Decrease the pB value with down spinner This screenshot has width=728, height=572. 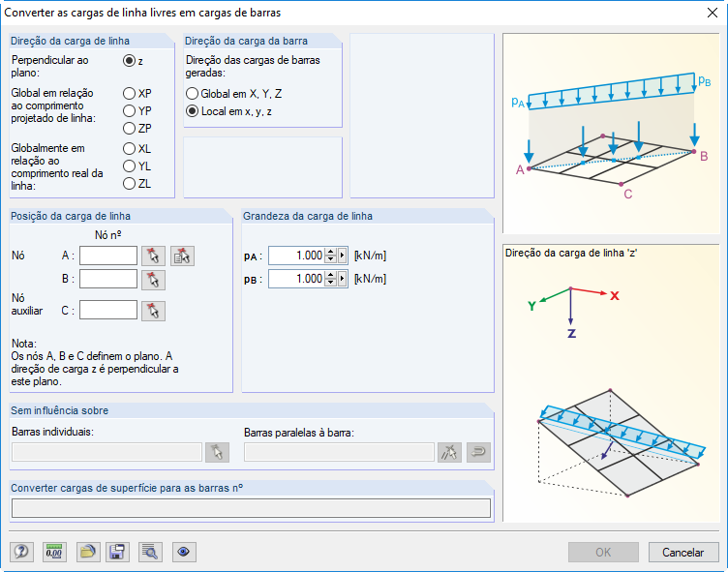[330, 283]
